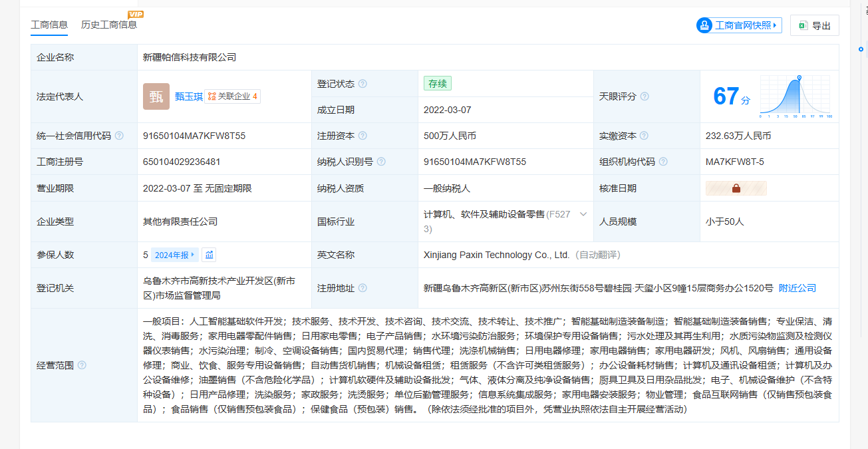Expand the 国标行业 chevron
This screenshot has height=449, width=868.
click(583, 214)
